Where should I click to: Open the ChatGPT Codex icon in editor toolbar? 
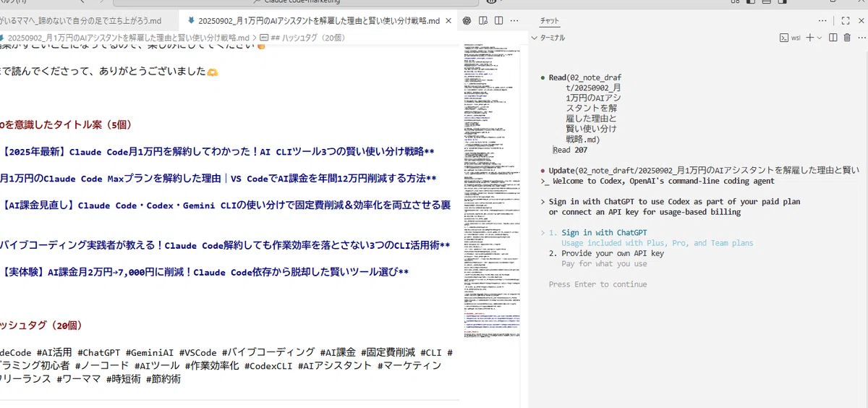[x=467, y=21]
